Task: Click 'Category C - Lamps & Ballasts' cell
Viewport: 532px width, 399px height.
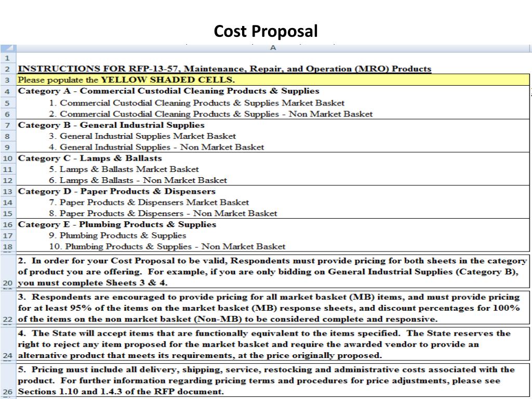Action: [x=273, y=158]
